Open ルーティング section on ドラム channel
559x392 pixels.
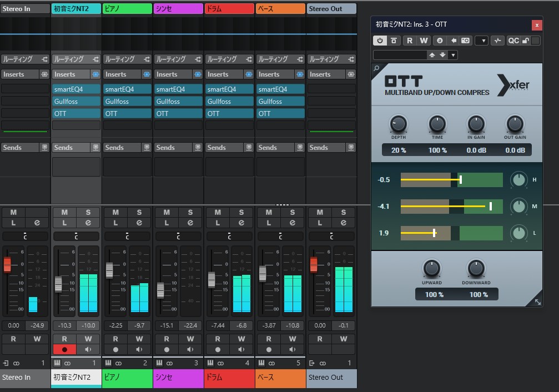224,59
